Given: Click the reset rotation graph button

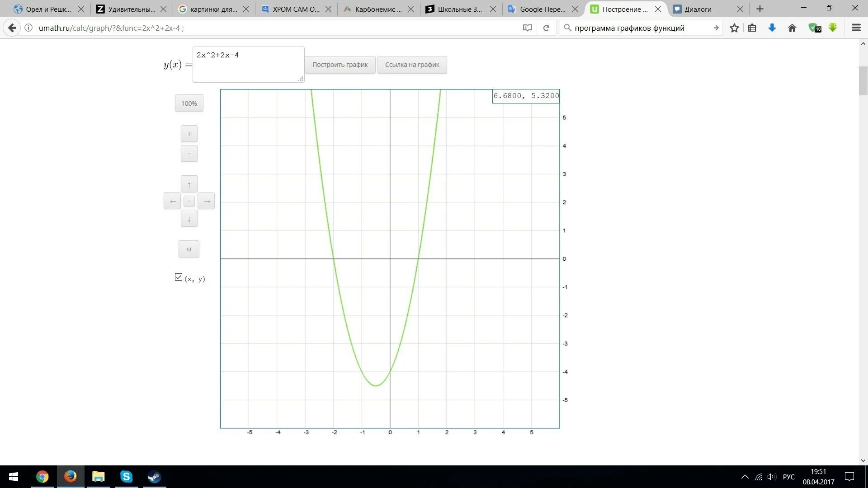Looking at the screenshot, I should 189,249.
